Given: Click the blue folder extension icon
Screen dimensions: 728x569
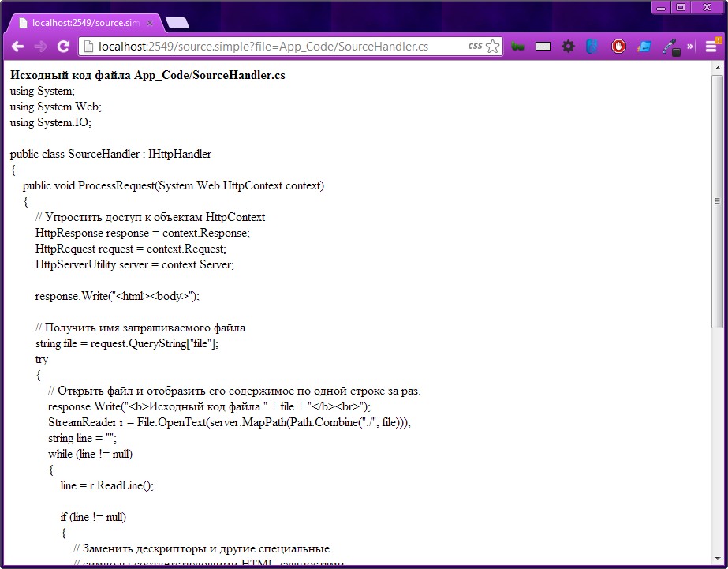Looking at the screenshot, I should [644, 47].
